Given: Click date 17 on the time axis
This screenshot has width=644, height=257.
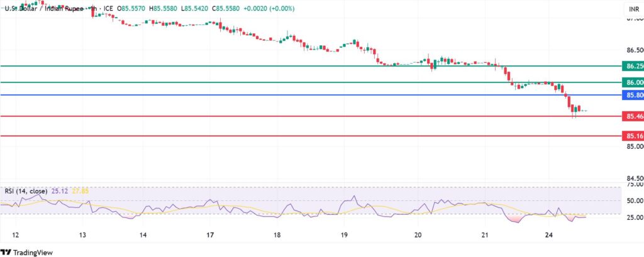Looking at the screenshot, I should pos(211,235).
